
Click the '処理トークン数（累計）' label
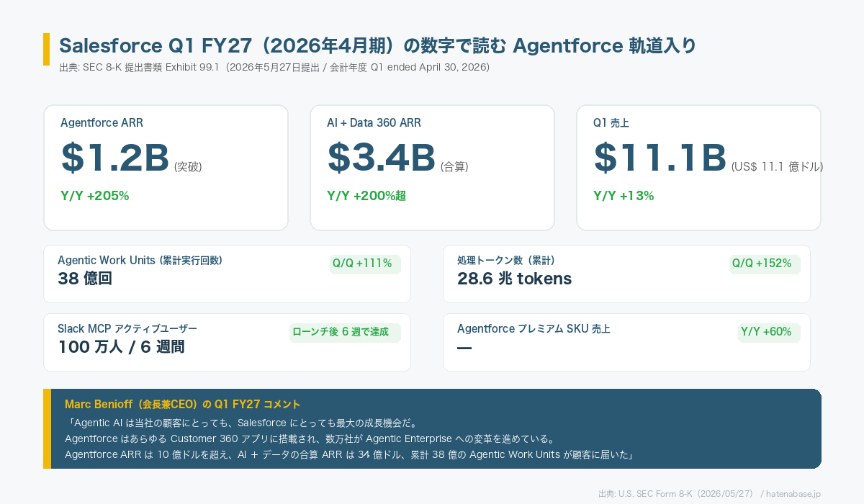(506, 261)
